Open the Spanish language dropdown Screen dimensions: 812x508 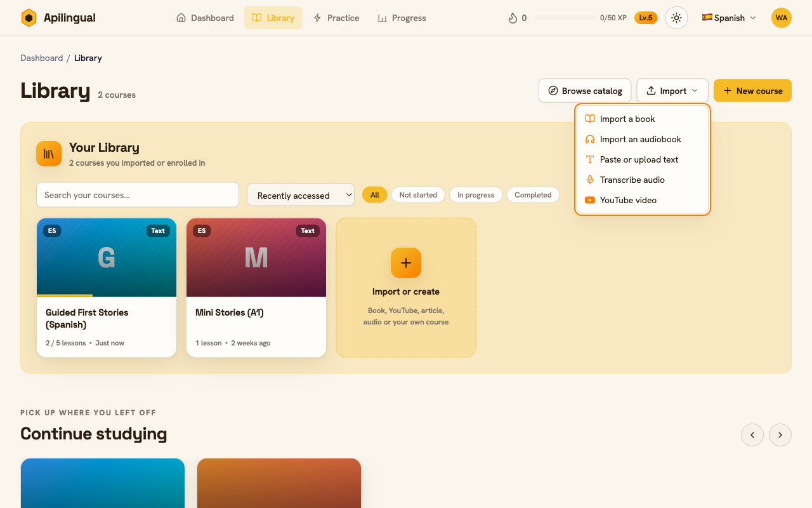click(729, 18)
